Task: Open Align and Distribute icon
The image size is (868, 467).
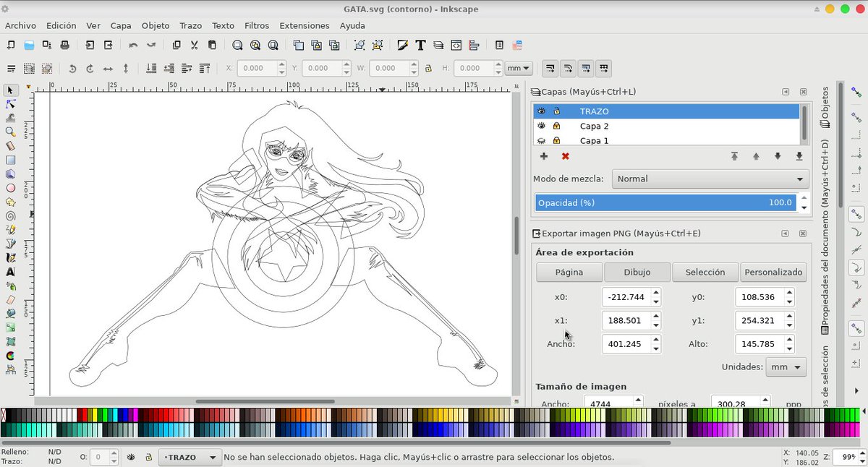Action: 474,45
